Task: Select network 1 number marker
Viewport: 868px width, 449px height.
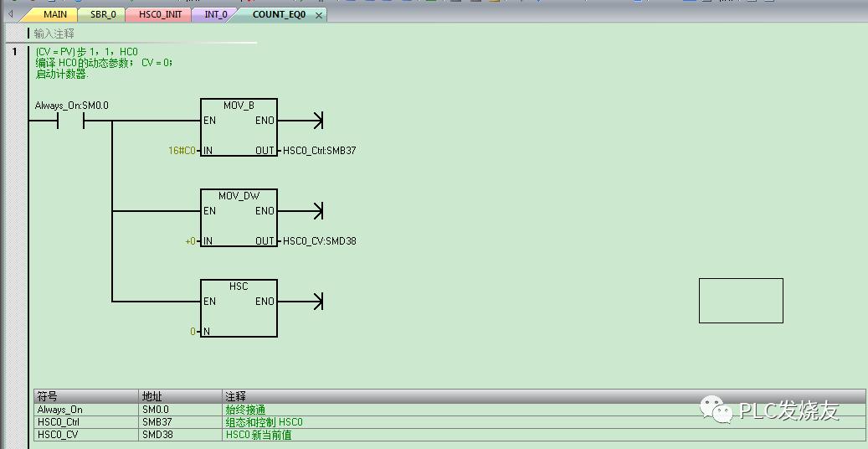Action: pyautogui.click(x=14, y=52)
